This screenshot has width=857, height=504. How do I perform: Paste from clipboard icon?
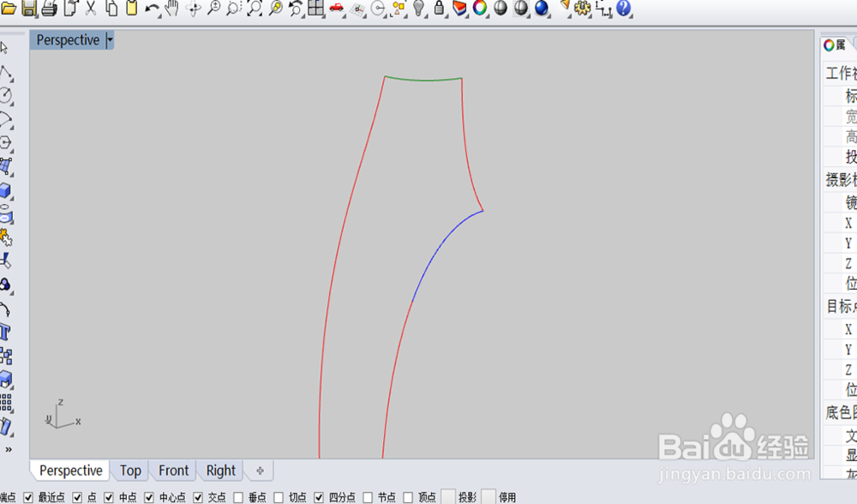coord(131,9)
